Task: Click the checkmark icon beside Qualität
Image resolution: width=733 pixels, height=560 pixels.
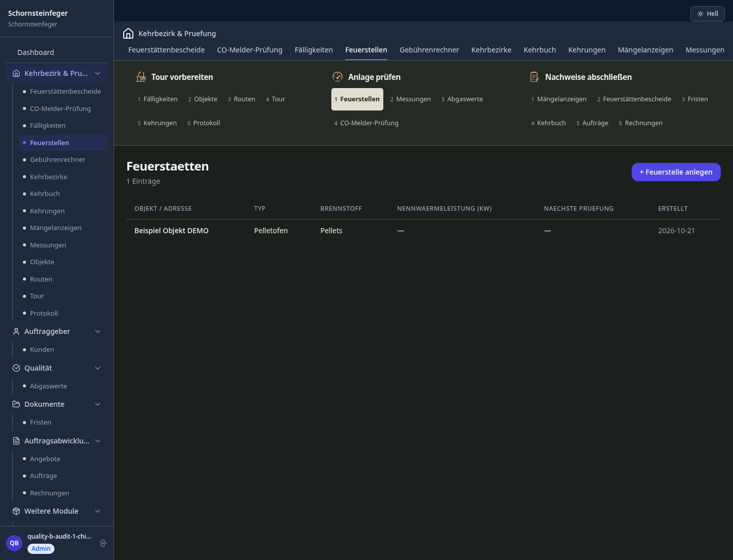Action: click(16, 368)
